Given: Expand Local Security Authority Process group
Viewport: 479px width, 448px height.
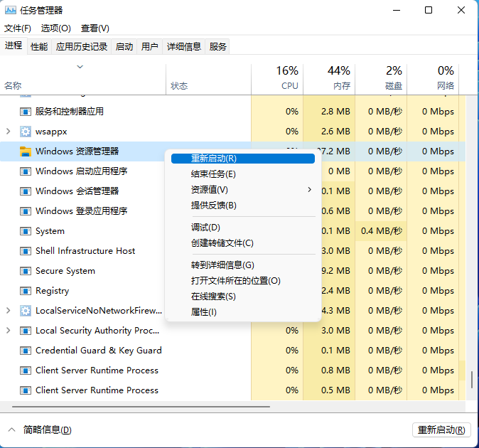Looking at the screenshot, I should [x=9, y=331].
